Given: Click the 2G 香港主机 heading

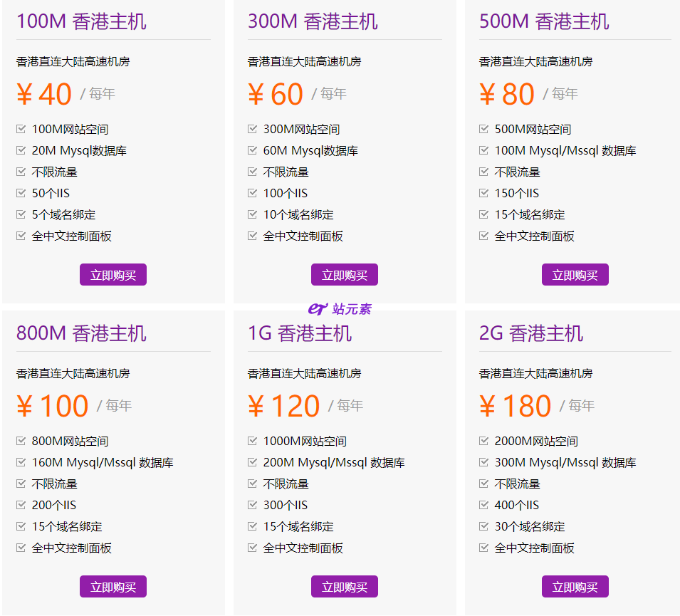Looking at the screenshot, I should tap(530, 333).
